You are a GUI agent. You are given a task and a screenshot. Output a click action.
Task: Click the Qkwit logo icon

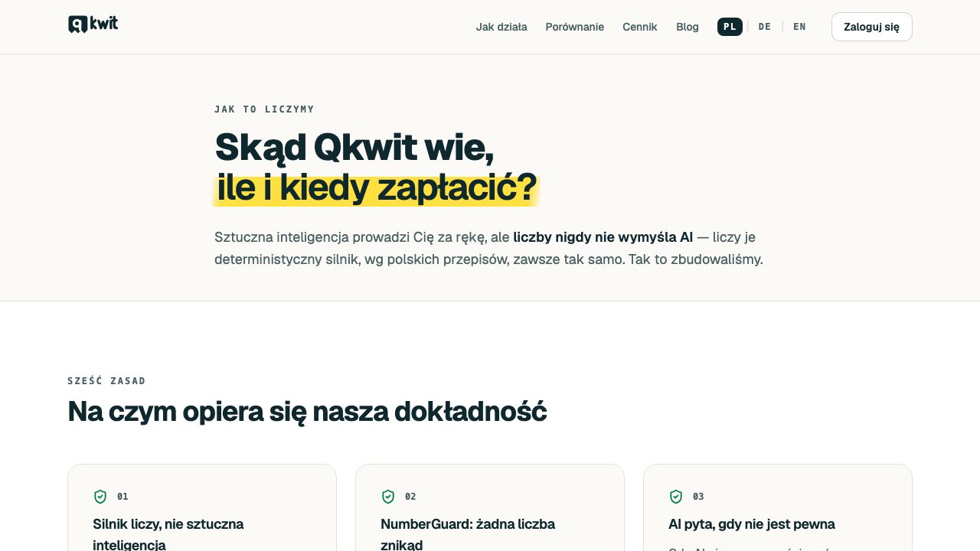point(93,24)
